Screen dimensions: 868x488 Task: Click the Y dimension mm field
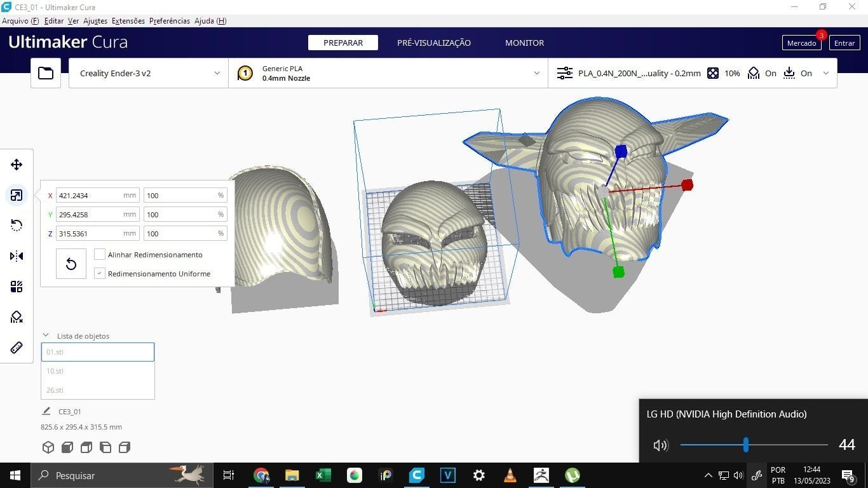tap(97, 214)
